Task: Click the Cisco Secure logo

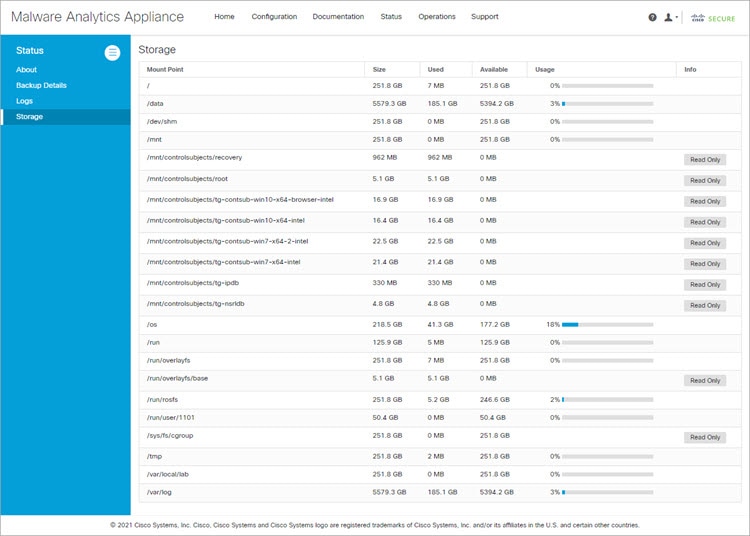Action: [713, 18]
